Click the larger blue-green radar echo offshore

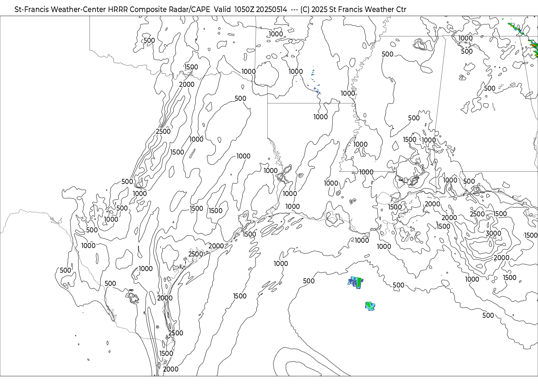355,283
